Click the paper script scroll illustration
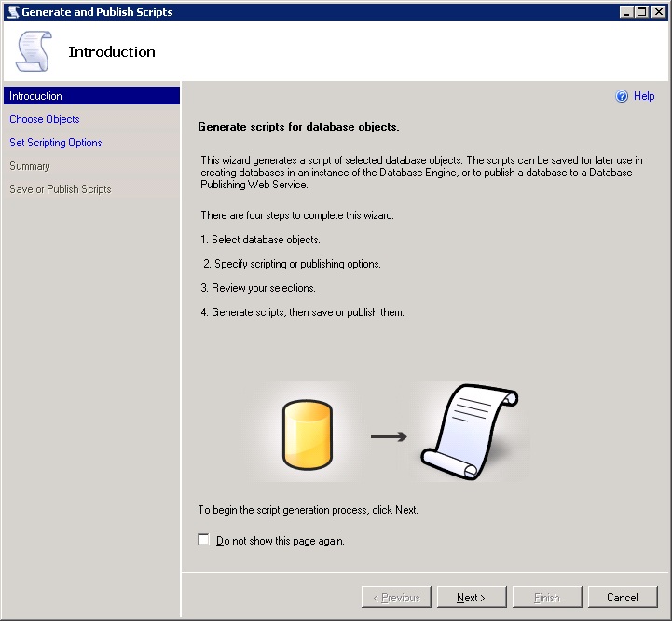The width and height of the screenshot is (672, 621). (x=469, y=431)
